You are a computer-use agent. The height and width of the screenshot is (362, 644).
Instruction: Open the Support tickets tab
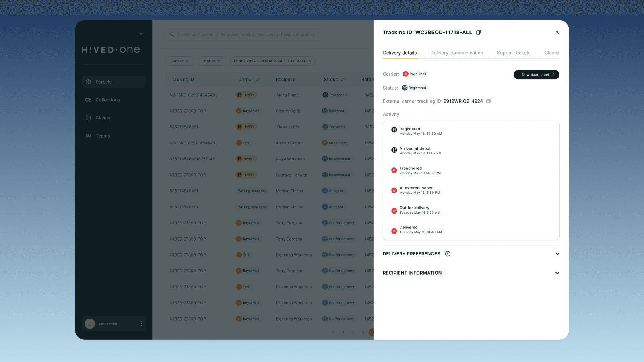click(x=514, y=53)
